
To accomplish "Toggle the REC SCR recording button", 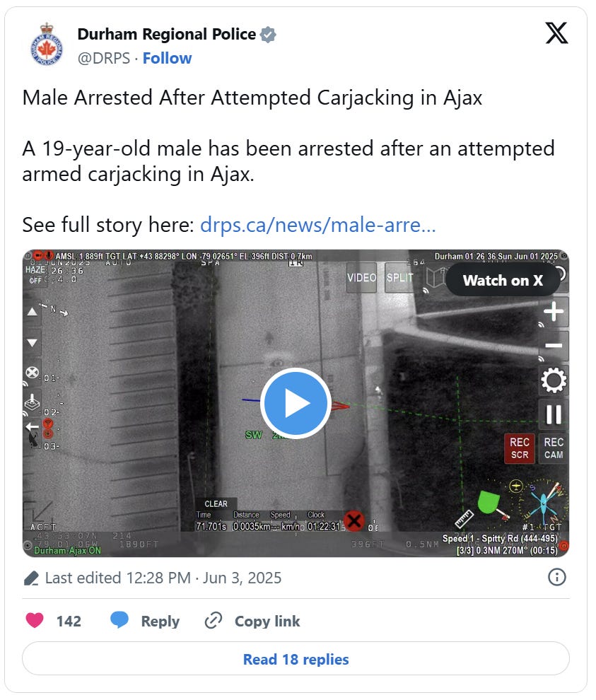I will pos(520,449).
